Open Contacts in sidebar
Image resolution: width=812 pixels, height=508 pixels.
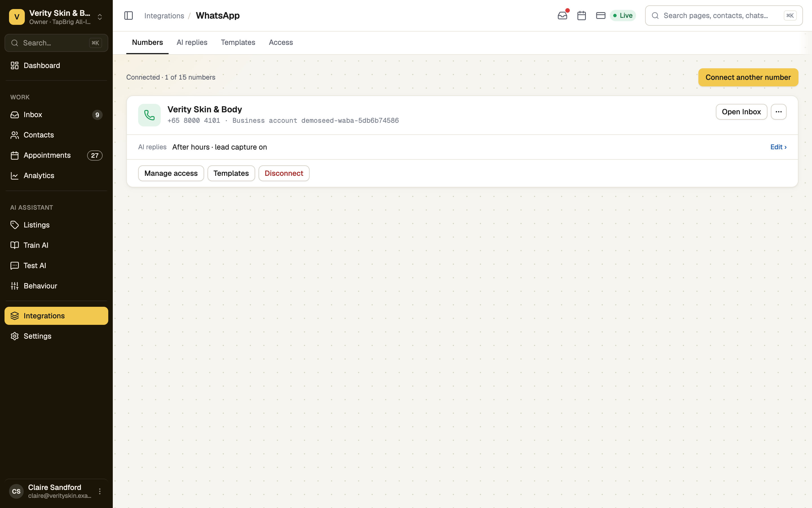click(56, 135)
